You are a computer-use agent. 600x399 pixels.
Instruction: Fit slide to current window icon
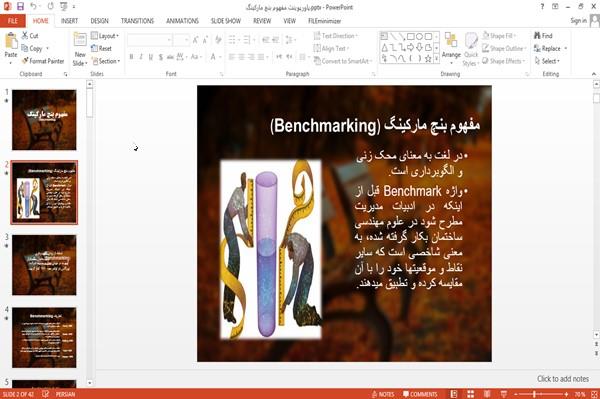click(x=594, y=394)
